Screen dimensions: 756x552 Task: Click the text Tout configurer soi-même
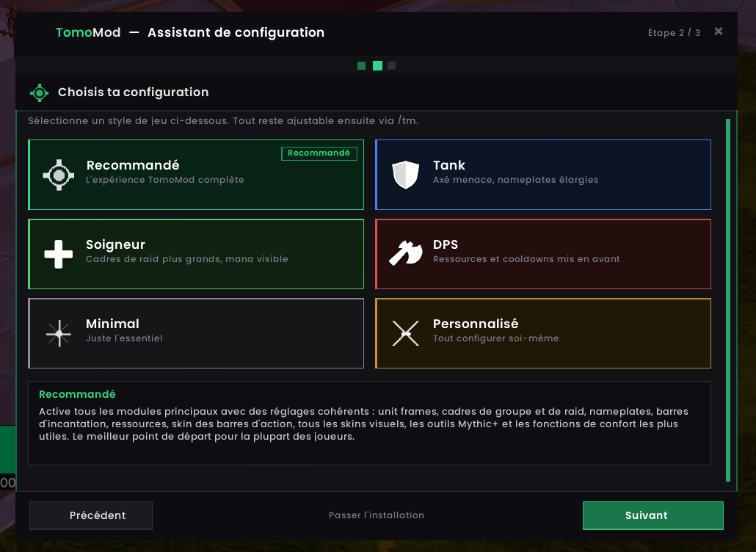(x=495, y=338)
